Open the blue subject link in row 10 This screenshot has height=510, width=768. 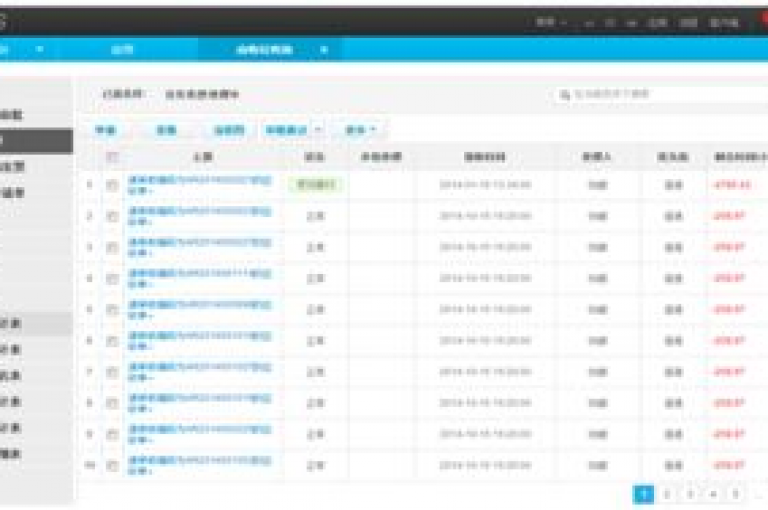[x=199, y=466]
